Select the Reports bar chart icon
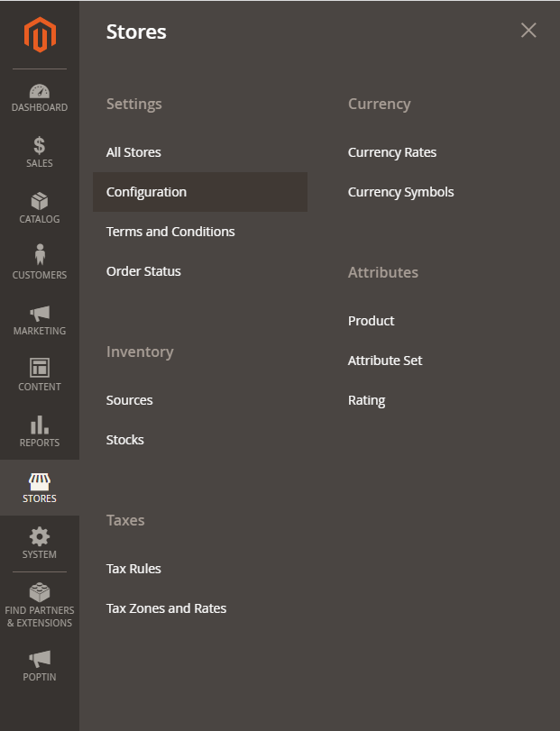The width and height of the screenshot is (560, 731). 40,425
